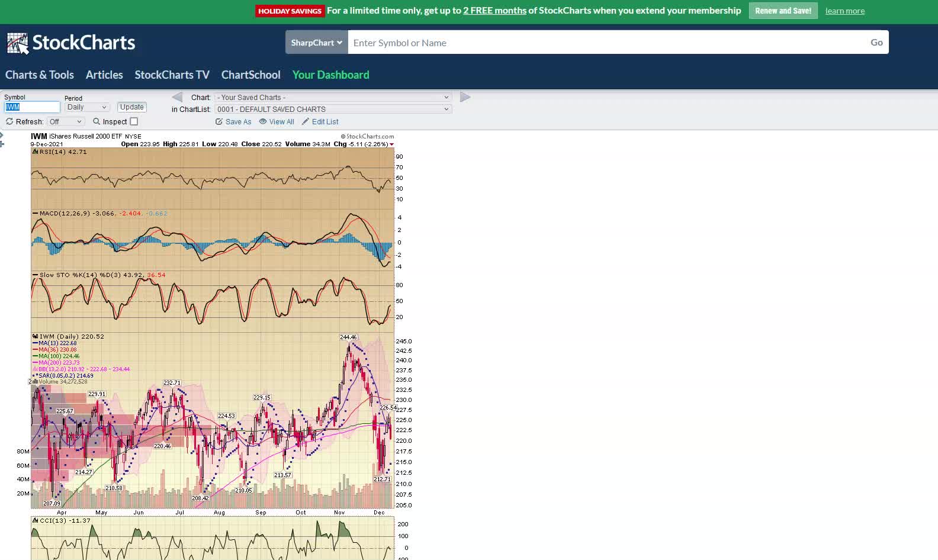This screenshot has width=938, height=560.
Task: Click the Edit List pencil icon
Action: coord(306,121)
